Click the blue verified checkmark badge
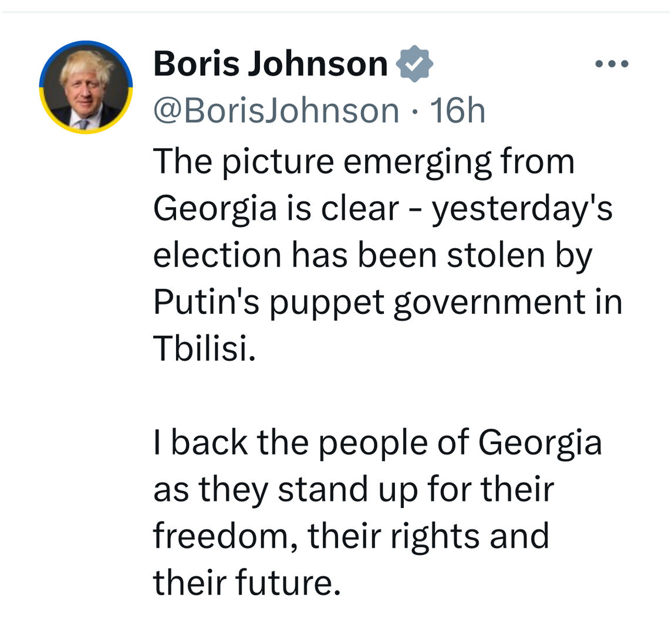The height and width of the screenshot is (633, 672). [x=415, y=64]
